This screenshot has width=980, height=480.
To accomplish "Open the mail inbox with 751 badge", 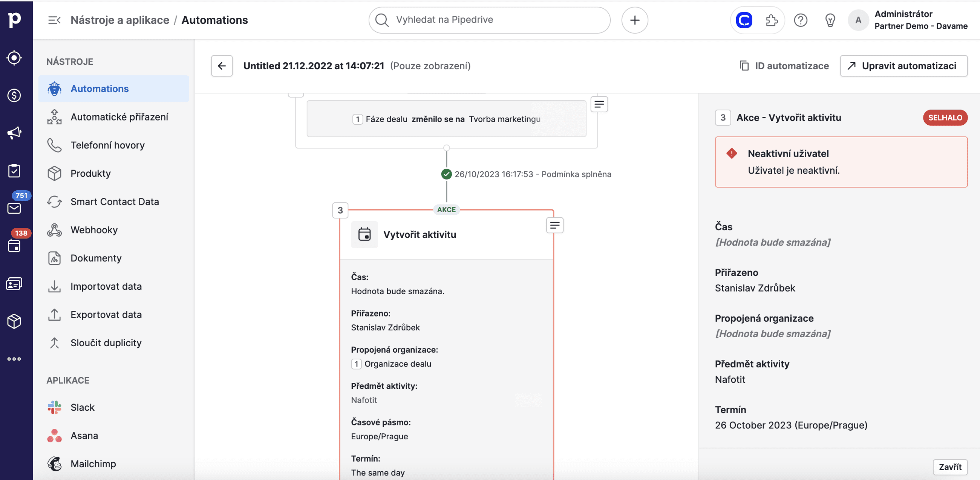I will point(14,208).
